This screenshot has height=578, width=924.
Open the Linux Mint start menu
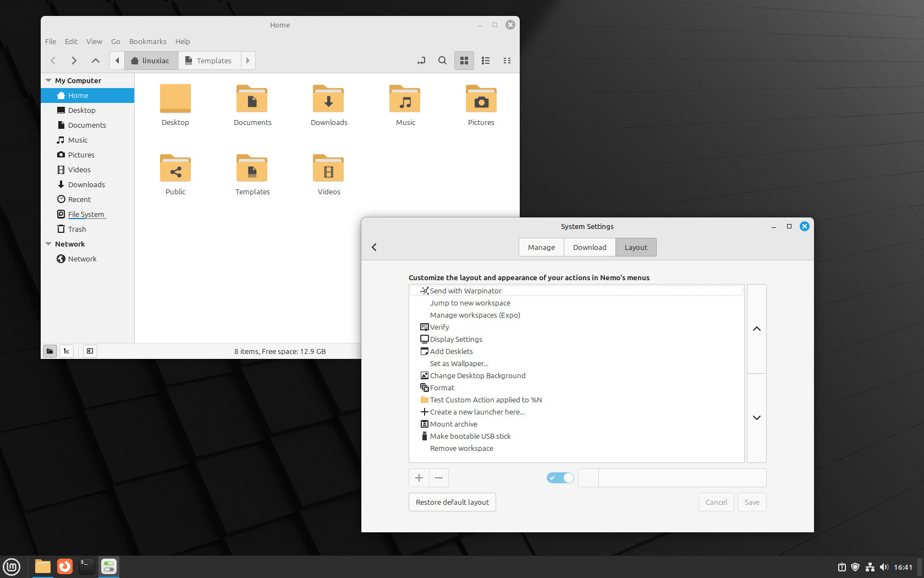(x=12, y=566)
